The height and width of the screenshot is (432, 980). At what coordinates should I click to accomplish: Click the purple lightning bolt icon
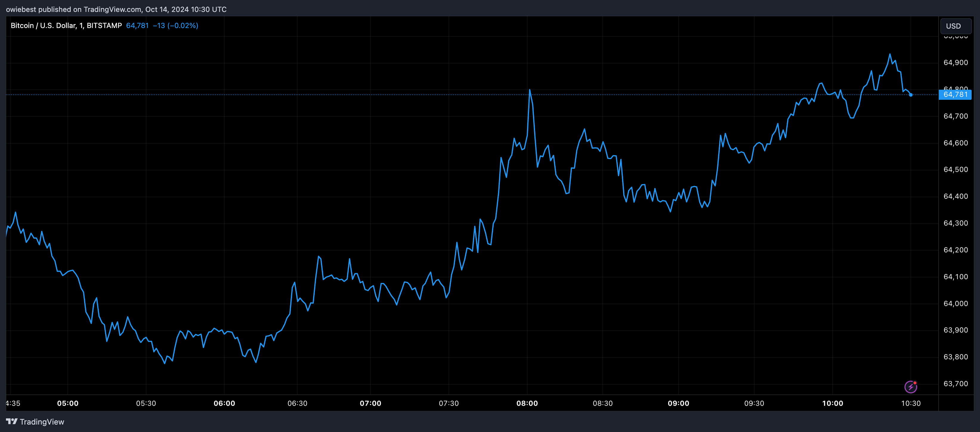coord(911,387)
